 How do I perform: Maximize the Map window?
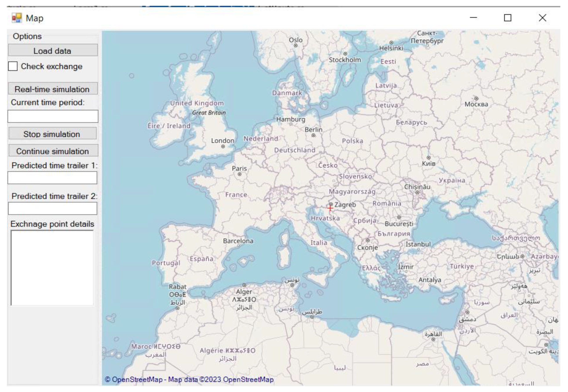(508, 18)
